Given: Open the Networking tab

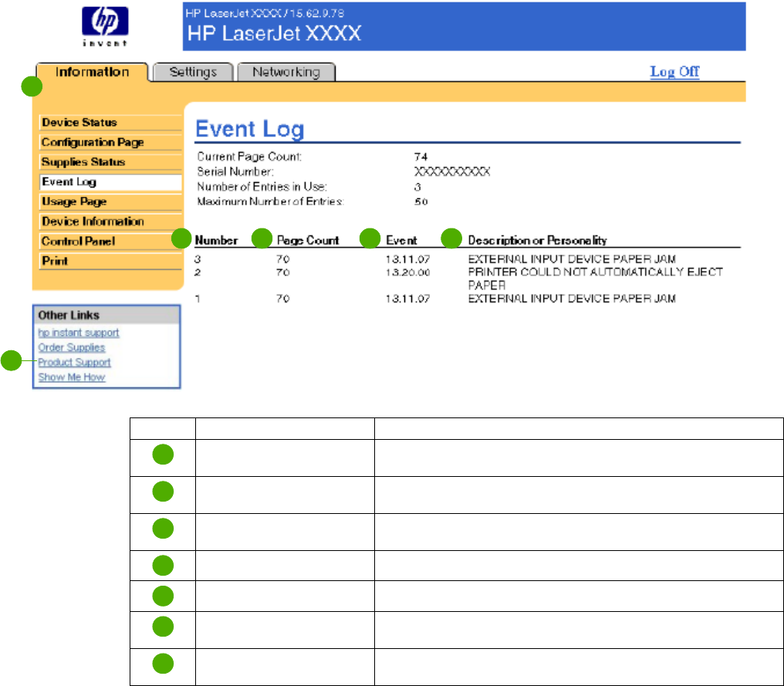Looking at the screenshot, I should pos(286,72).
